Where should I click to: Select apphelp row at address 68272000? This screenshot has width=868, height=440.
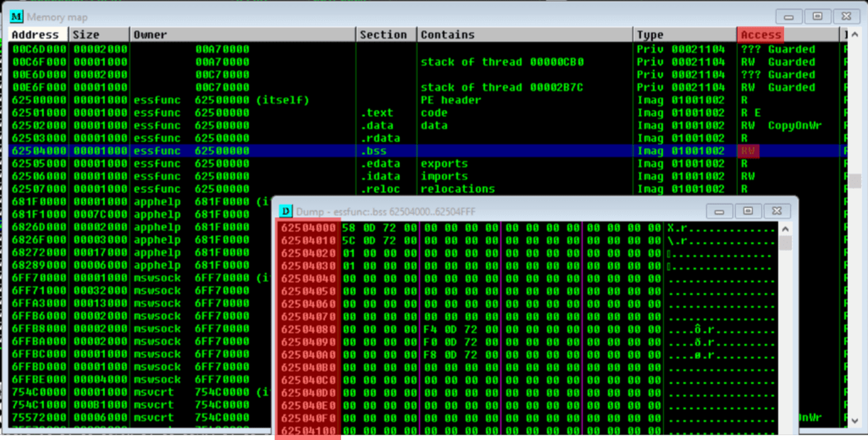coord(140,253)
